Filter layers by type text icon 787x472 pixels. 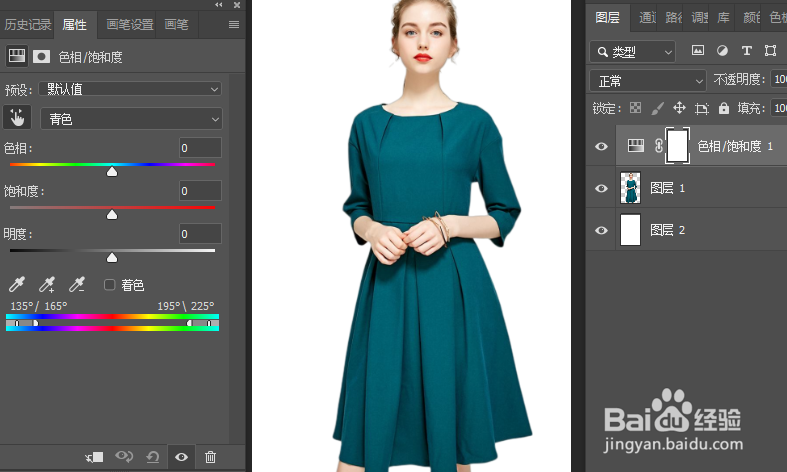point(746,50)
